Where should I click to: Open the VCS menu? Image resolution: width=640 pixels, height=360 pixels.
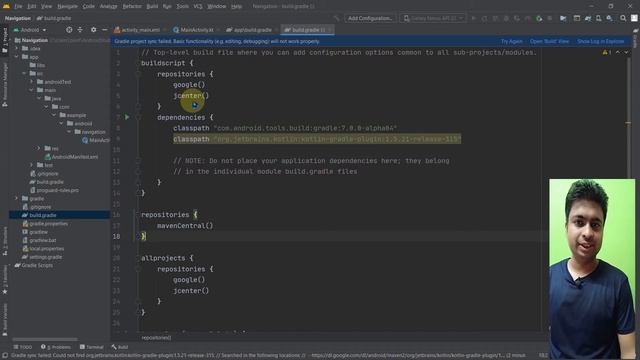[198, 6]
